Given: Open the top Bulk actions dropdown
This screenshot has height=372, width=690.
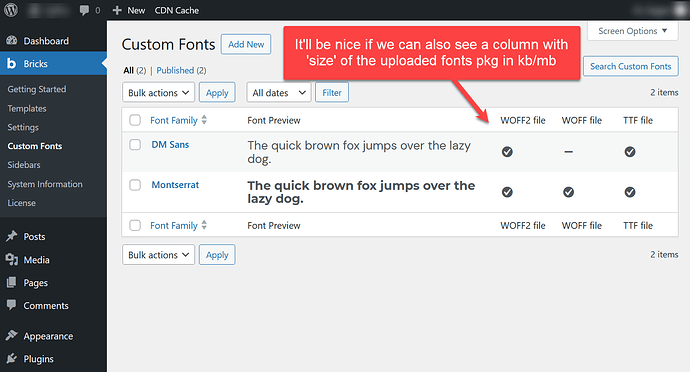Looking at the screenshot, I should pos(158,92).
